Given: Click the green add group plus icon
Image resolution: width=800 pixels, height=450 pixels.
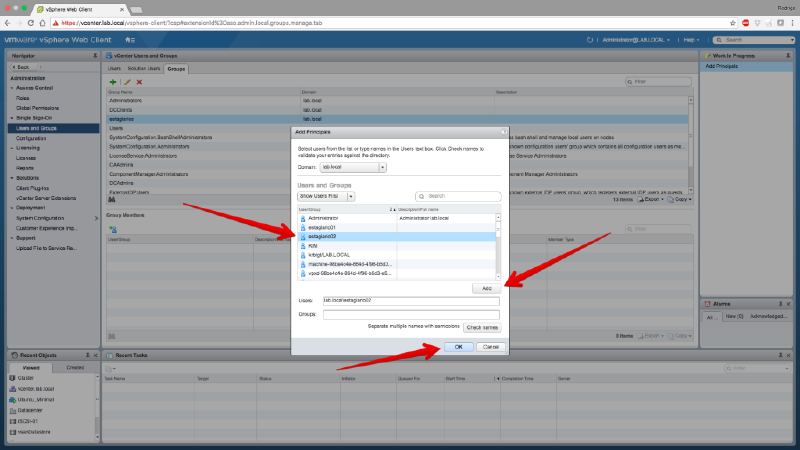Looking at the screenshot, I should (113, 82).
